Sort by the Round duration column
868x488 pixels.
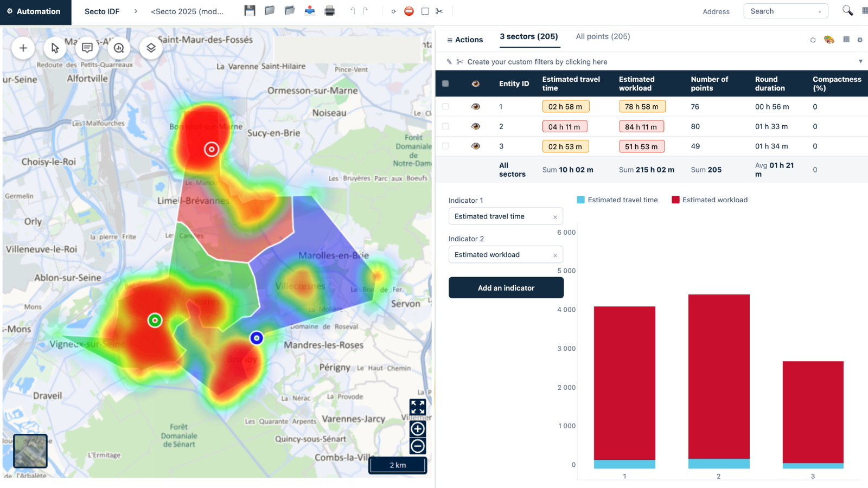[770, 84]
